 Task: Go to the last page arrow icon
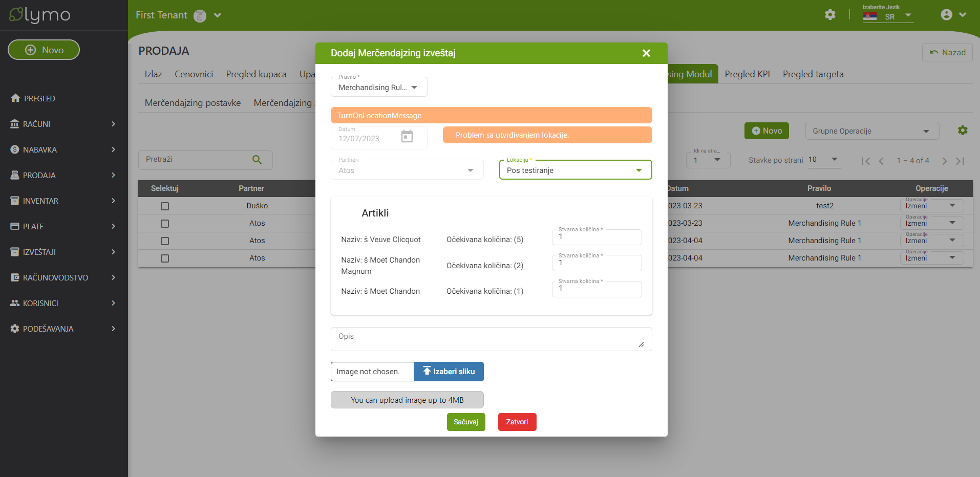tap(960, 161)
